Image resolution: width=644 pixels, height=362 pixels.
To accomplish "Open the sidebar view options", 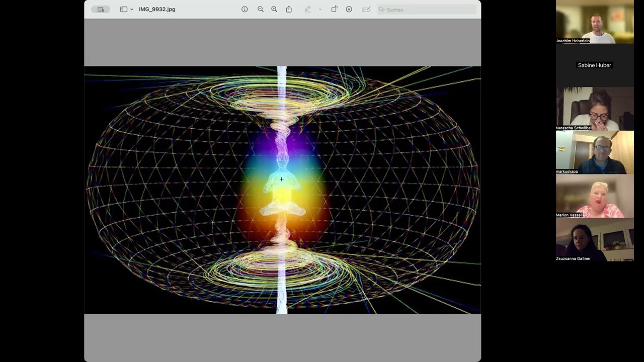I will click(124, 9).
